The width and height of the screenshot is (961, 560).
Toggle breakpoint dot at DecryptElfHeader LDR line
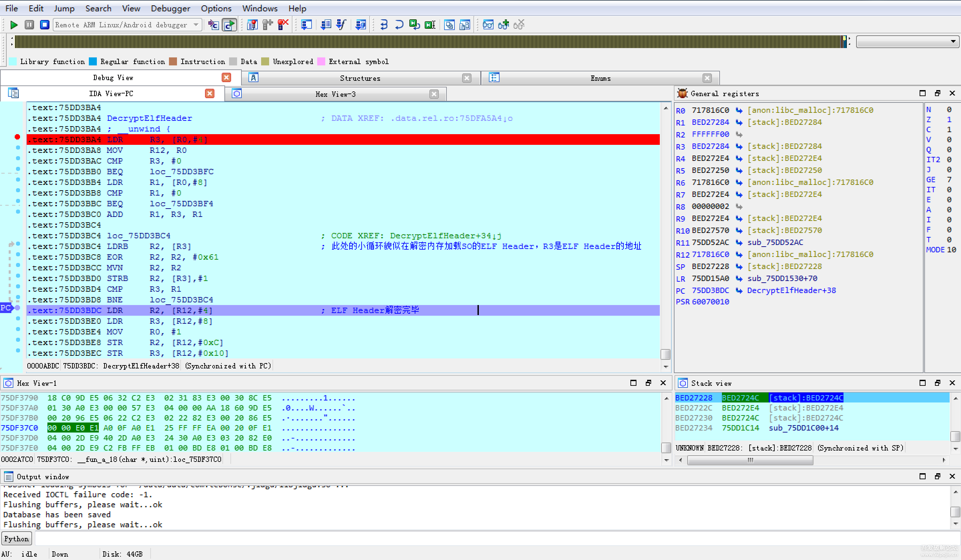point(17,137)
